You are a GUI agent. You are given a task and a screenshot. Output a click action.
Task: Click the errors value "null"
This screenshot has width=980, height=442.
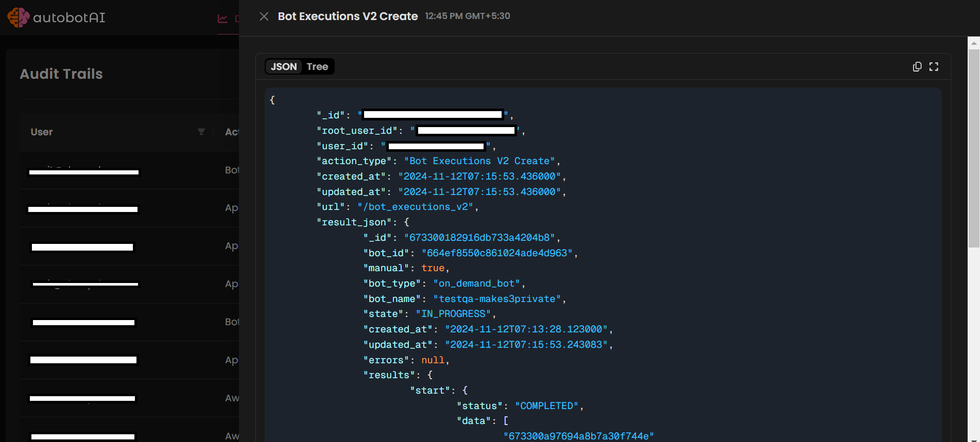click(433, 360)
